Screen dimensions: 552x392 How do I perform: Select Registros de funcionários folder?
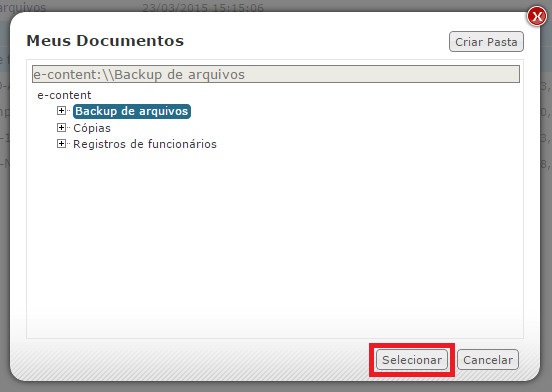(x=145, y=144)
